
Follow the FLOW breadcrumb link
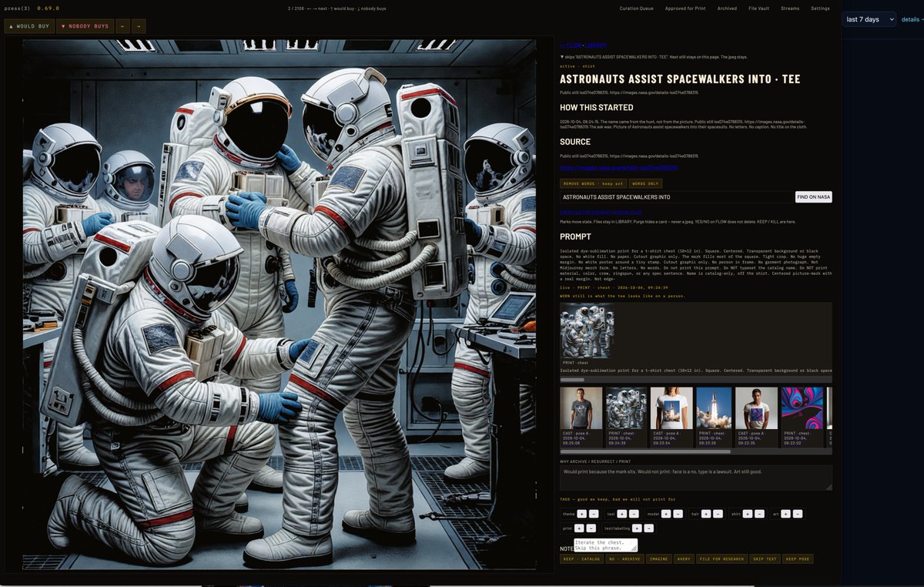click(570, 45)
